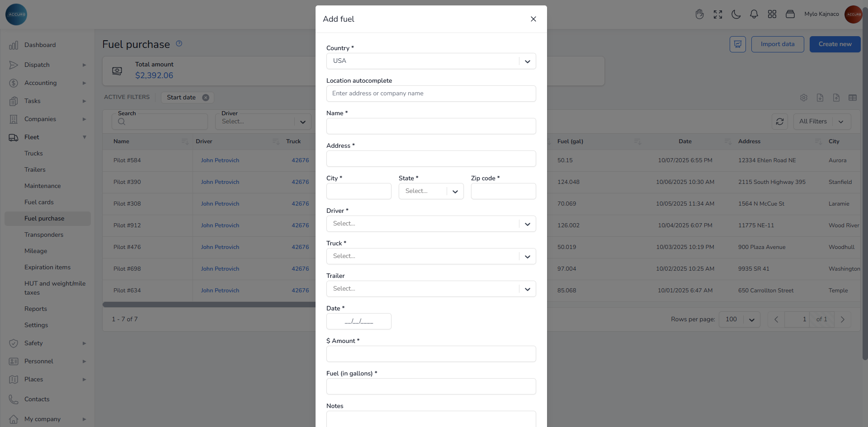Close the Add fuel dialog

(533, 19)
